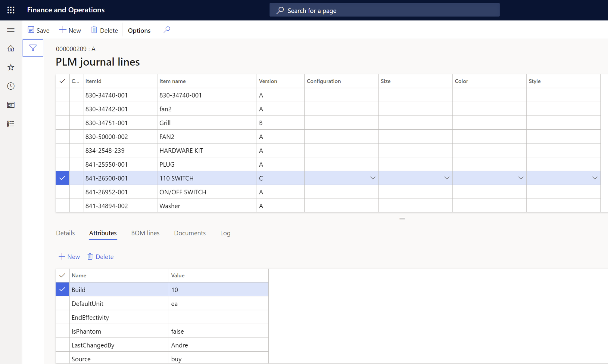The width and height of the screenshot is (608, 364).
Task: Check the row checkbox for Washer item
Action: 62,206
